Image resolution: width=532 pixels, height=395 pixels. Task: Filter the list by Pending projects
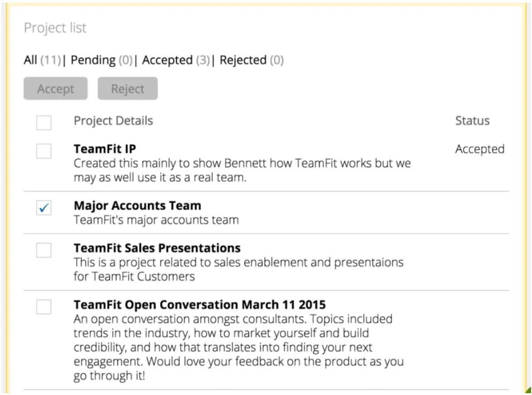93,60
